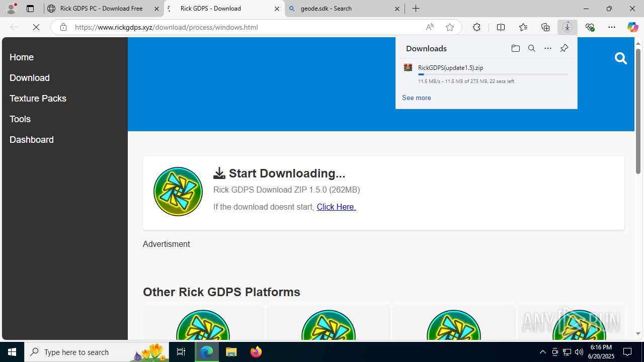Click the Start Downloading heading
644x362 pixels.
[279, 173]
